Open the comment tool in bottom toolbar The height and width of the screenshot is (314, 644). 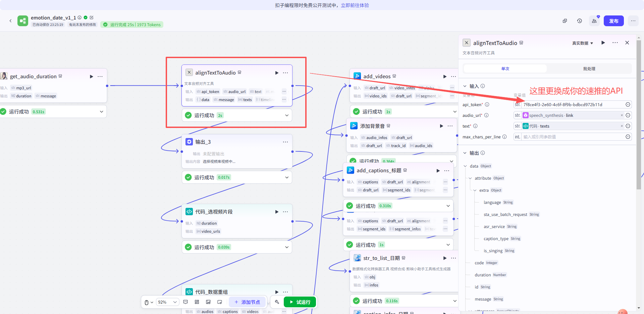tap(185, 302)
